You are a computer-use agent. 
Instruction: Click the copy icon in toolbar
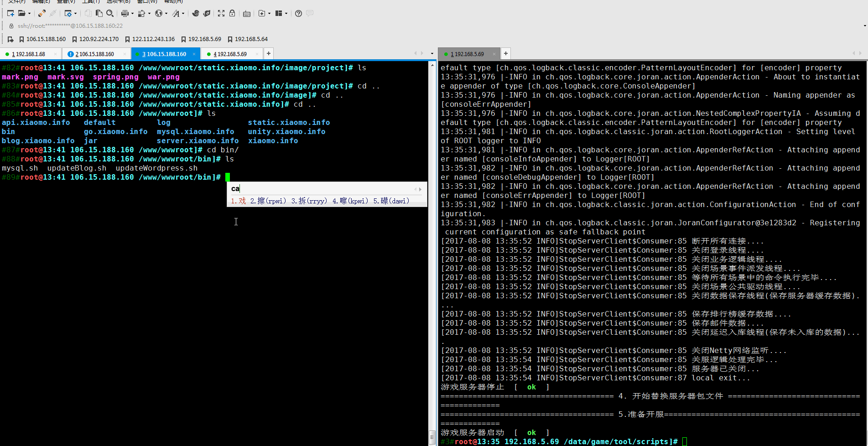(x=88, y=13)
